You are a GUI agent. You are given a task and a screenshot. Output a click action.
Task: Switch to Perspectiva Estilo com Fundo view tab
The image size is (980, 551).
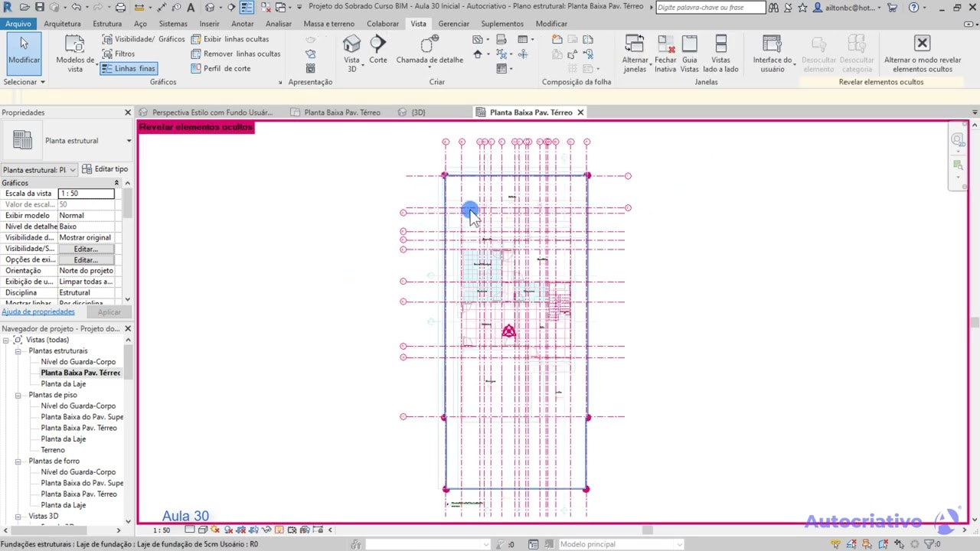(x=205, y=112)
